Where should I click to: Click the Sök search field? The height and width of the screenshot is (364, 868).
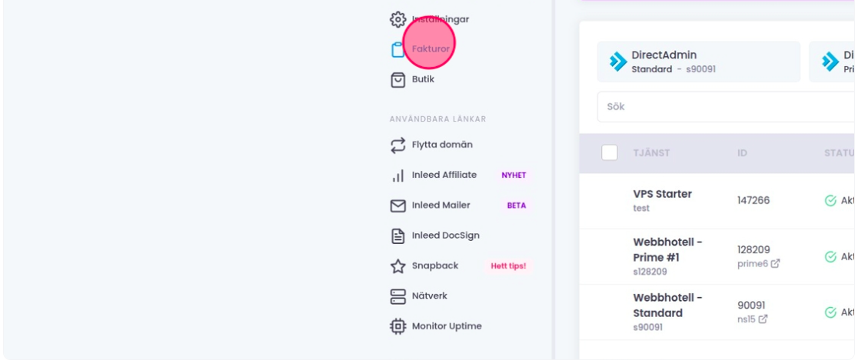pyautogui.click(x=723, y=107)
